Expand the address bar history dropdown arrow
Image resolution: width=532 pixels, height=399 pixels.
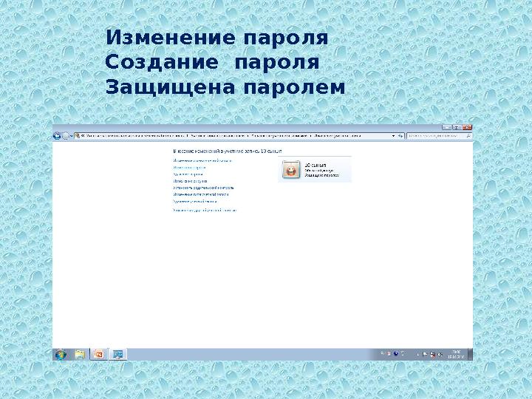point(393,136)
